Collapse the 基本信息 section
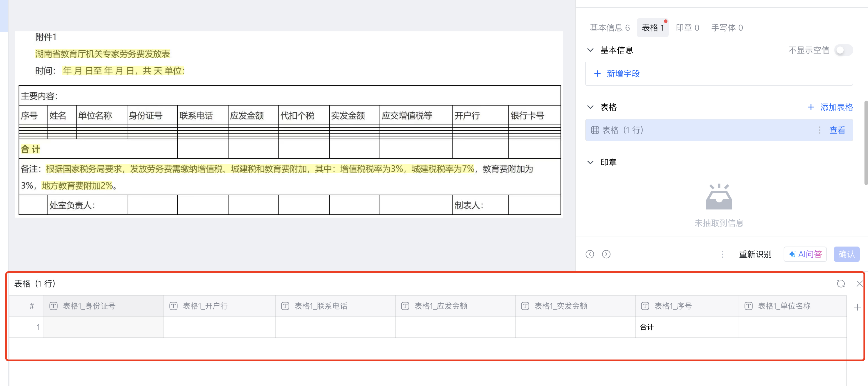Screen dimensions: 868x386 590,50
